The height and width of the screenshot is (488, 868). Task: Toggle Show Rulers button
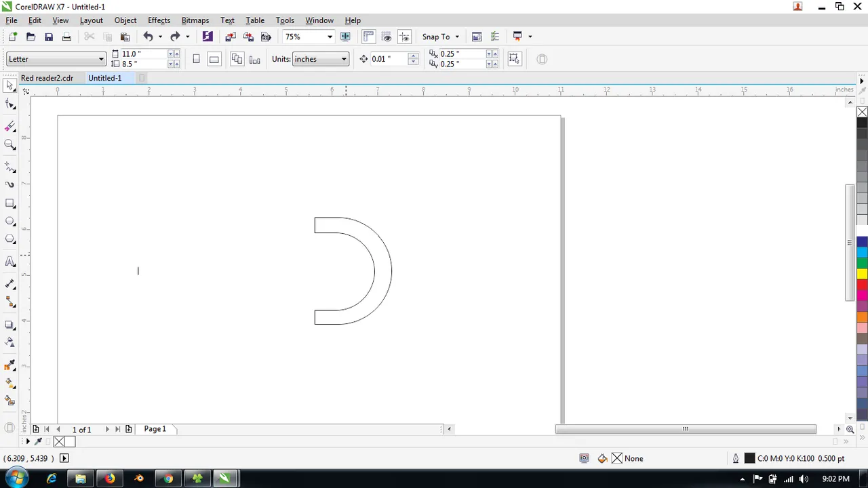369,37
